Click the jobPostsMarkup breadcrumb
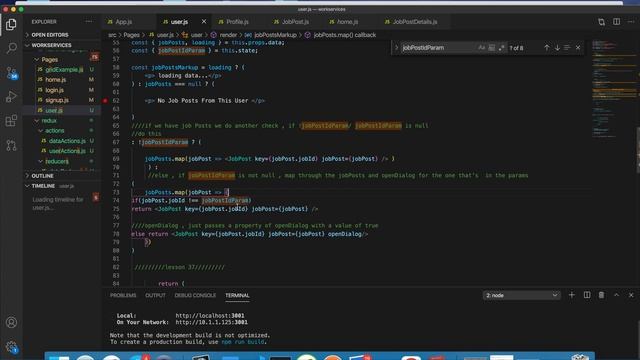This screenshot has height=360, width=640. (x=275, y=35)
